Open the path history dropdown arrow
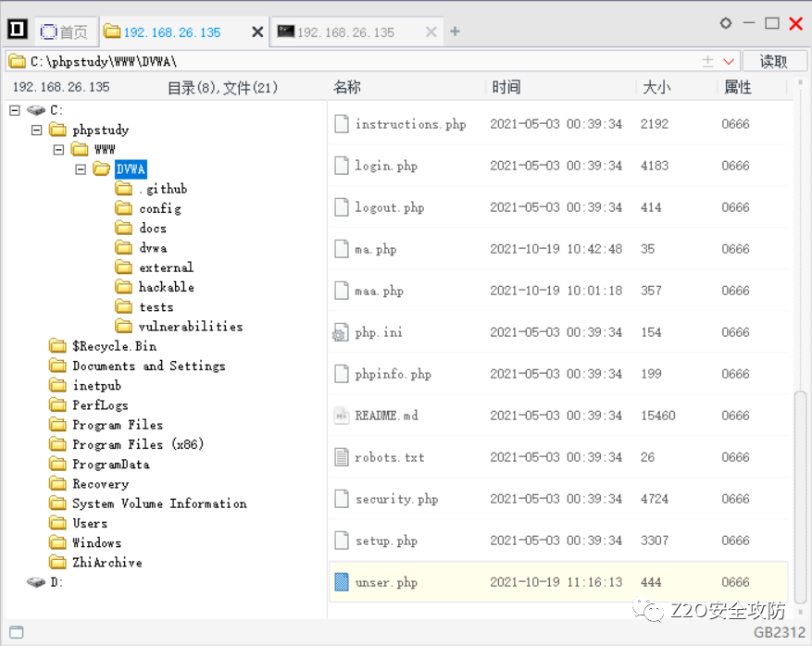This screenshot has height=646, width=812. pos(729,62)
